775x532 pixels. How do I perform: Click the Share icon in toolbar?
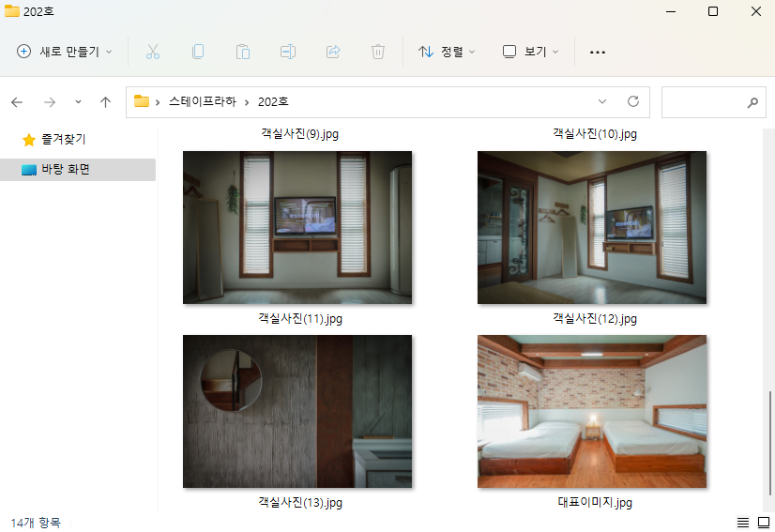pos(333,52)
